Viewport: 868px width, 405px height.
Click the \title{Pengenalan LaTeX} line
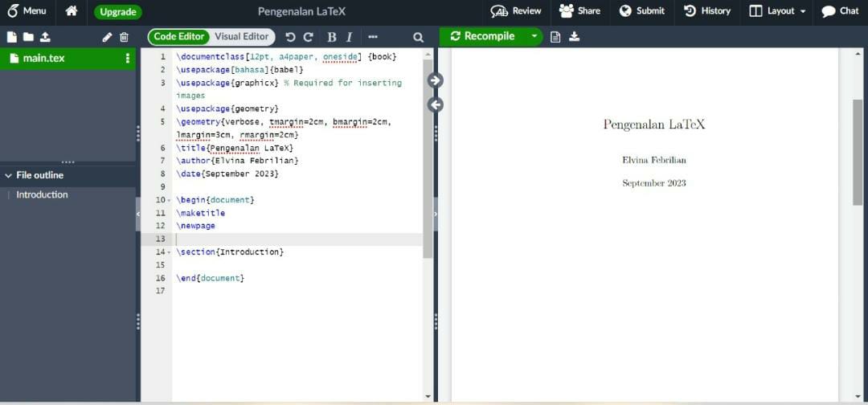pos(235,149)
